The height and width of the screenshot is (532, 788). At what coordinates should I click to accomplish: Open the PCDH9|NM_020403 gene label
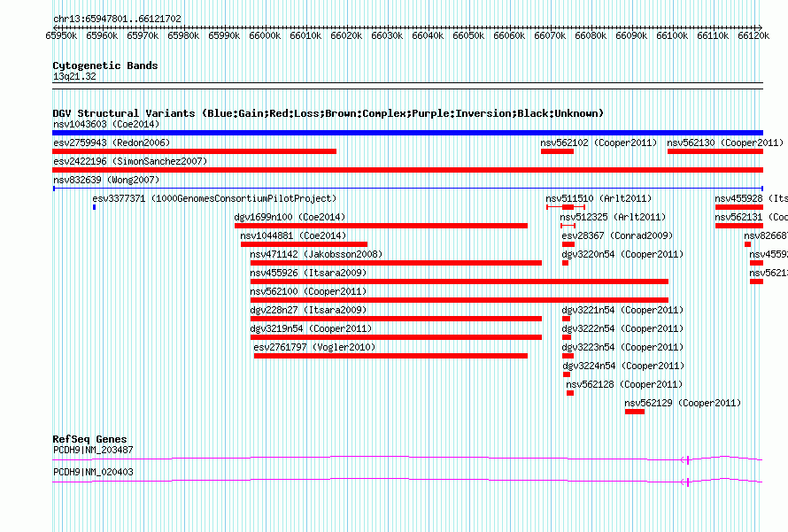tap(93, 472)
